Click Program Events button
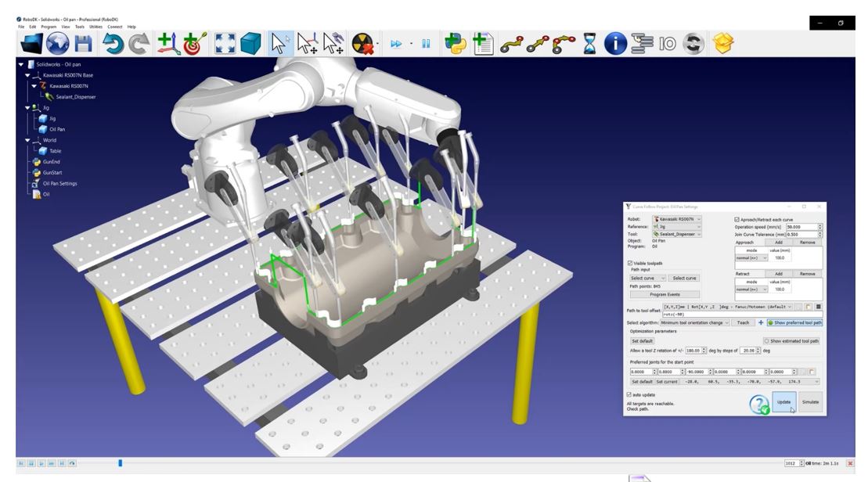 pos(665,294)
